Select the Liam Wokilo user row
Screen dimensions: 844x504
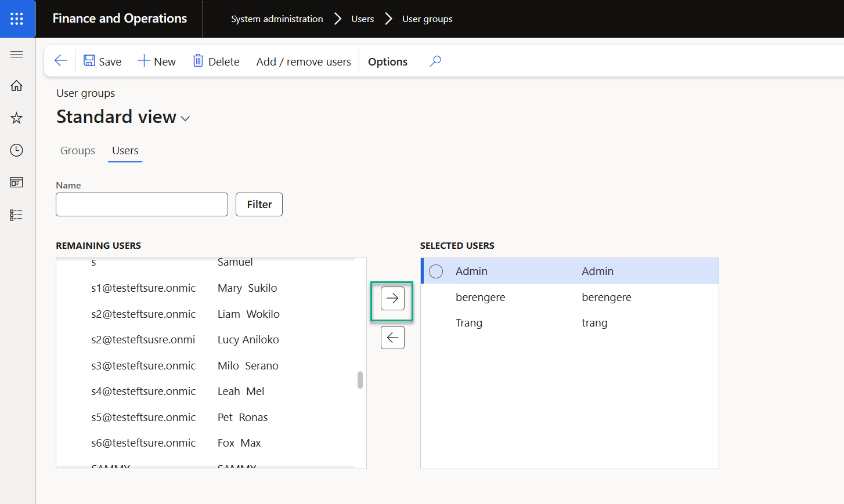(x=205, y=314)
